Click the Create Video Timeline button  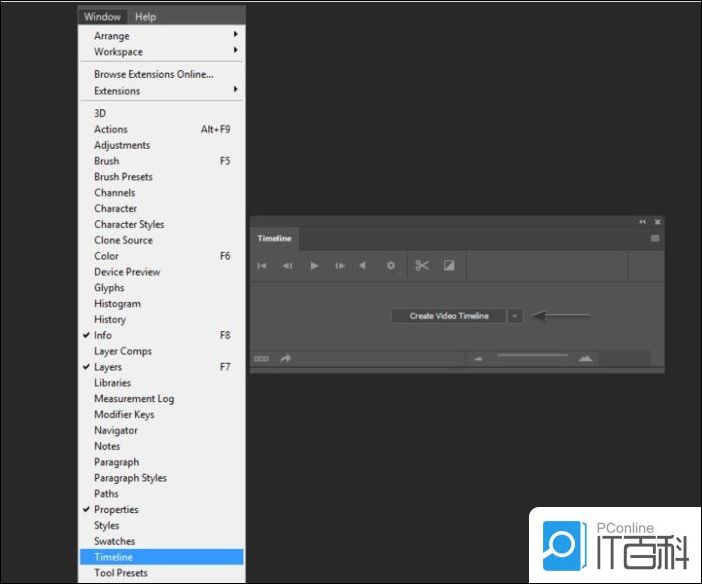pyautogui.click(x=449, y=316)
